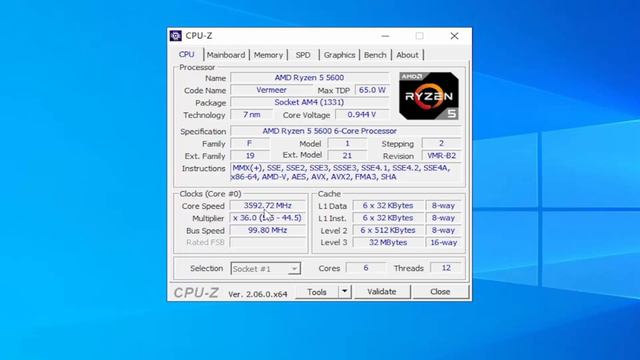640x360 pixels.
Task: Click the Ext. Family value 19
Action: point(250,156)
